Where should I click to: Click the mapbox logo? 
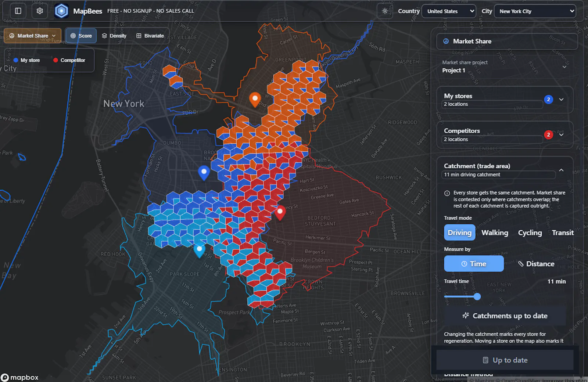pyautogui.click(x=20, y=377)
